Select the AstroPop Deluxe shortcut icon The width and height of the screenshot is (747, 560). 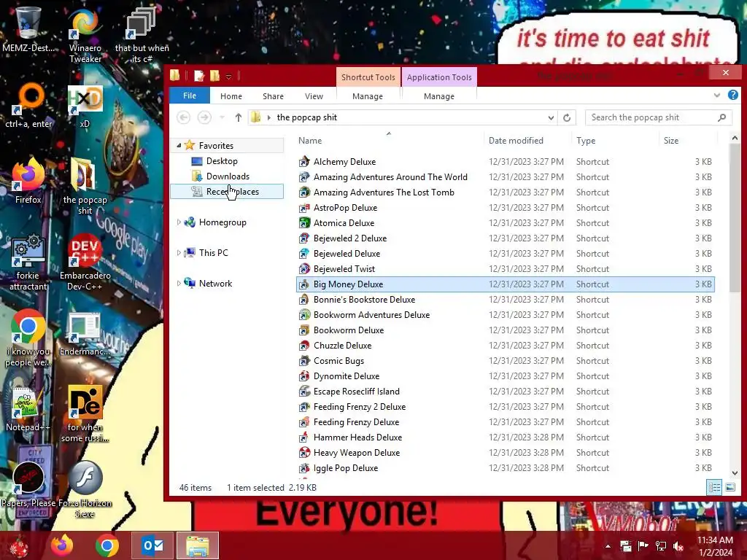point(304,208)
